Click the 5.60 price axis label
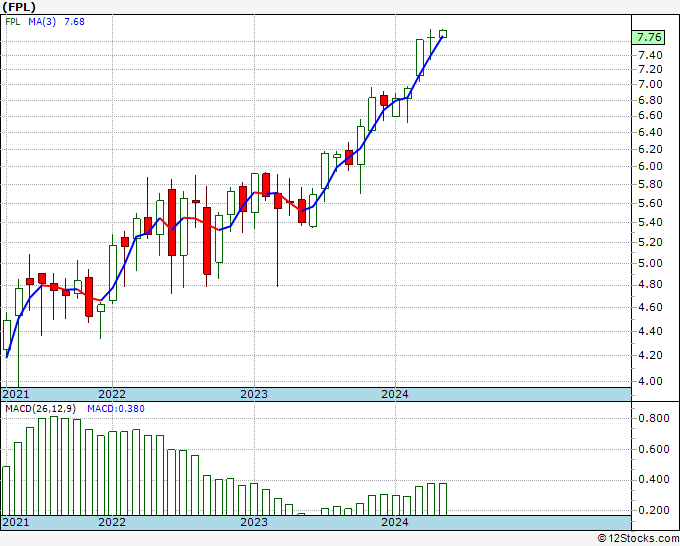Viewport: 680px width, 546px height. pyautogui.click(x=650, y=203)
